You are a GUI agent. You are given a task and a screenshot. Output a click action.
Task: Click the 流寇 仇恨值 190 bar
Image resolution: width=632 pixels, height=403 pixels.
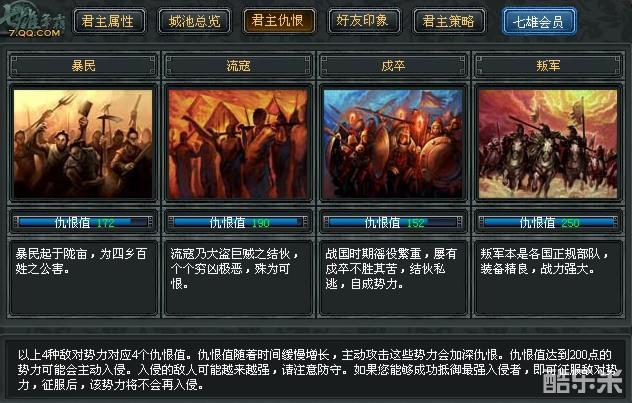238,222
